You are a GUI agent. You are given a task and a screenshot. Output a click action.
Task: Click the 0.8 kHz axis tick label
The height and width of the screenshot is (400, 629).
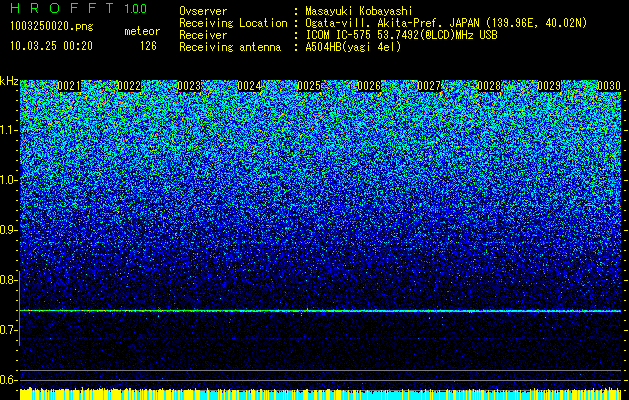[8, 280]
